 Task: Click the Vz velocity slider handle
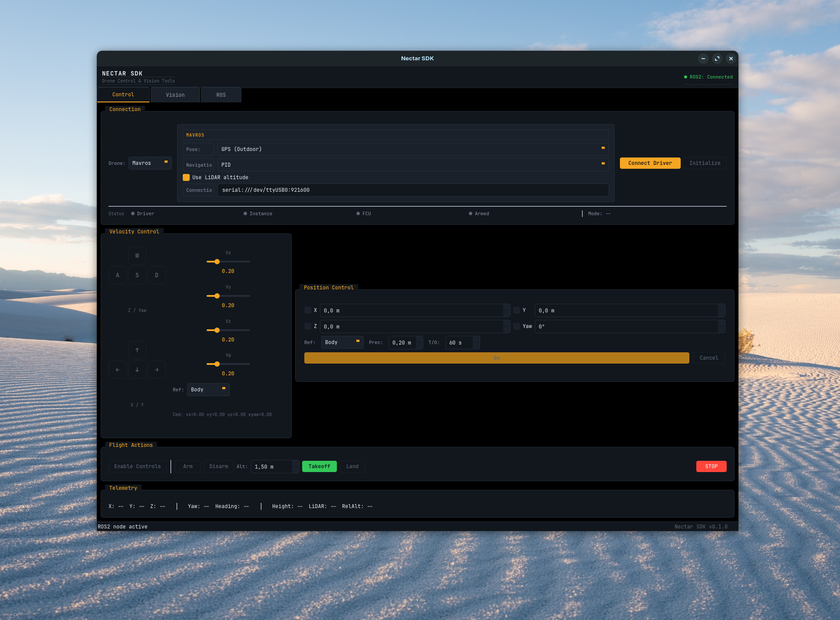point(217,330)
